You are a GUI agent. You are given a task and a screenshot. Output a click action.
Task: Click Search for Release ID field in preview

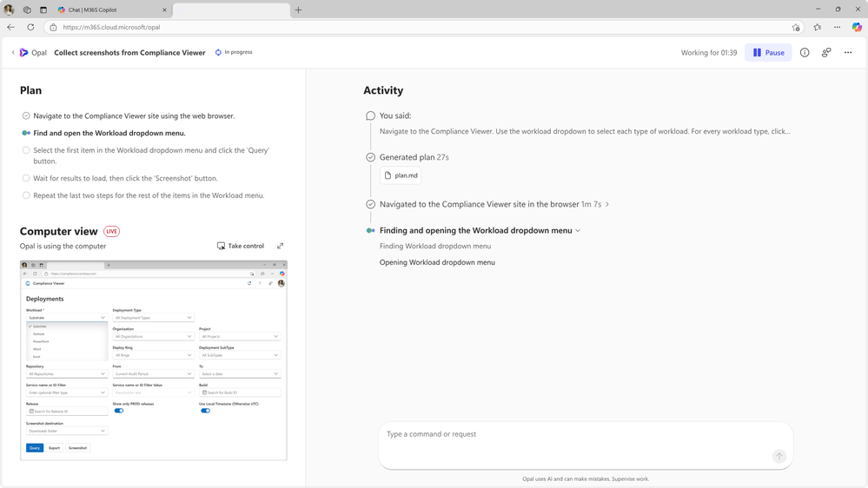tap(66, 412)
